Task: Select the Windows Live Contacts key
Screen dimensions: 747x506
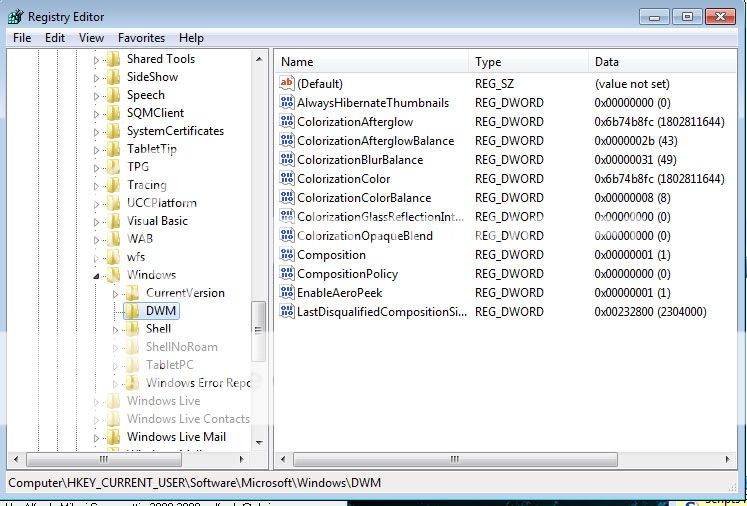Action: coord(188,419)
